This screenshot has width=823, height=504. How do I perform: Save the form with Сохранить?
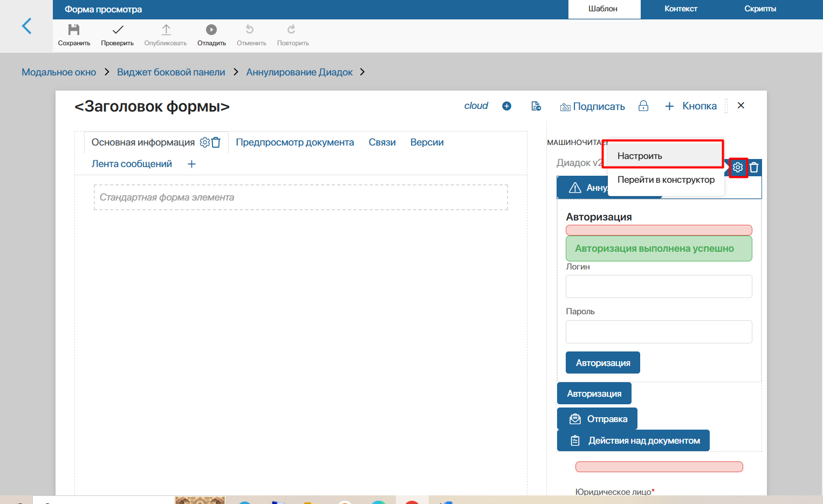pyautogui.click(x=74, y=35)
